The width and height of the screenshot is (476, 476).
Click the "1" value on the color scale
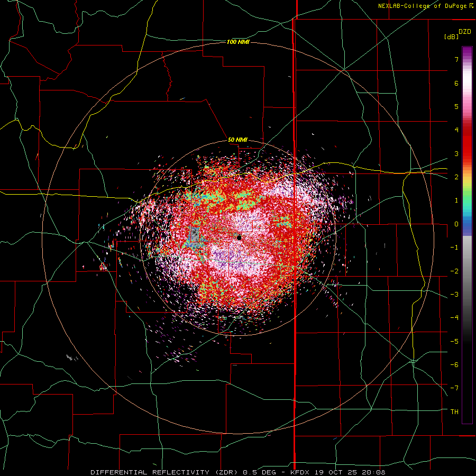pyautogui.click(x=456, y=200)
